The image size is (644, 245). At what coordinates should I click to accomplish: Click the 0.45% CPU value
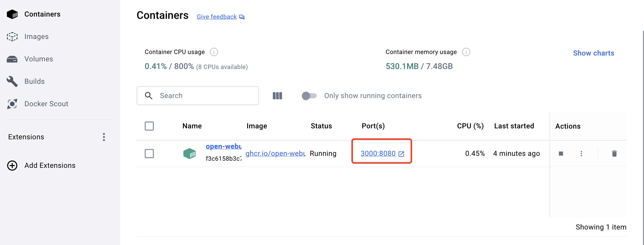click(x=475, y=154)
